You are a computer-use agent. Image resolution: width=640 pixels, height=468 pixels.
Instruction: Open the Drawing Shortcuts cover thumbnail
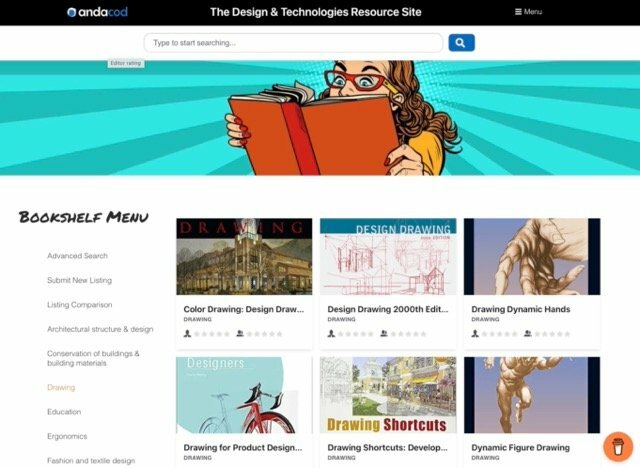click(x=388, y=395)
